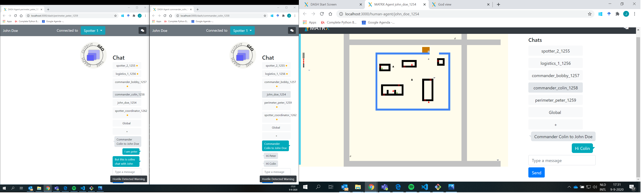Open Microsoft Teams from the taskbar
The width and height of the screenshot is (644, 193).
384,187
